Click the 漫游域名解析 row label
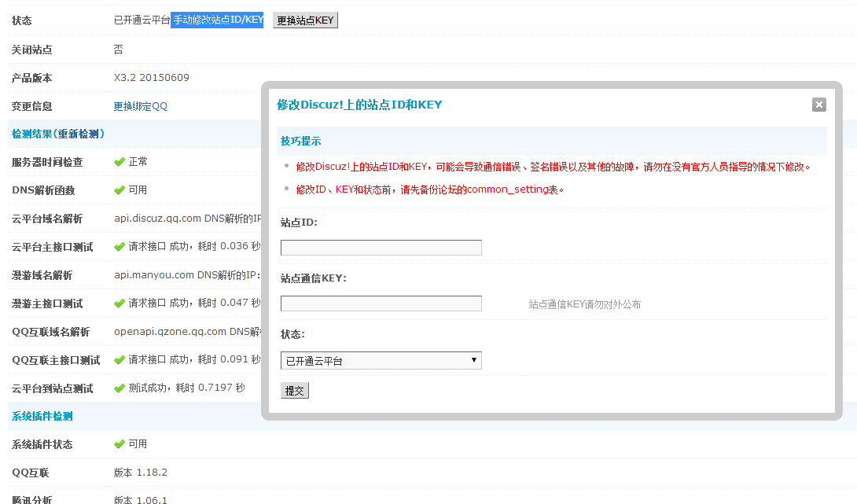Viewport: 857px width, 504px height. 42,275
